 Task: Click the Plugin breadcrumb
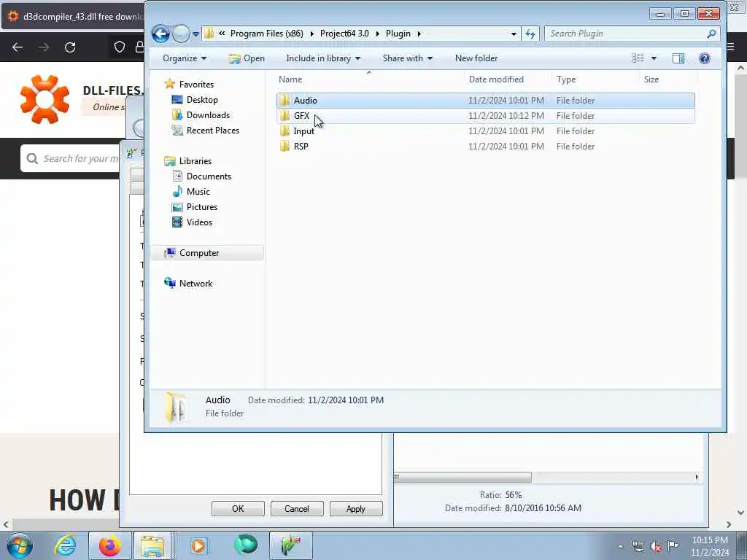pyautogui.click(x=398, y=34)
